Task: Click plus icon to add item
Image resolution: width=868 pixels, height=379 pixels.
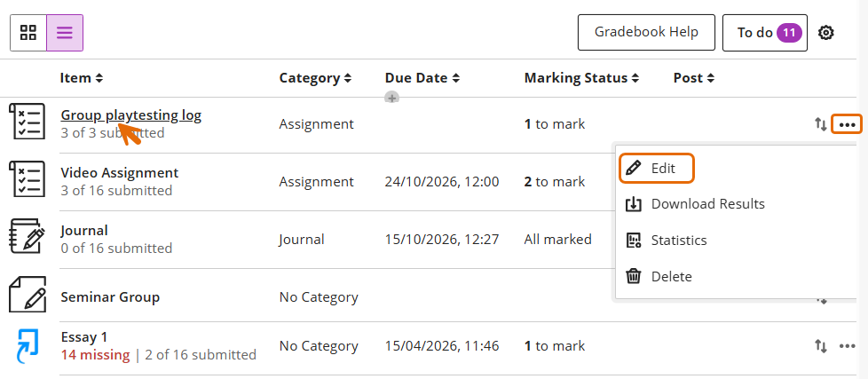Action: coord(392,98)
